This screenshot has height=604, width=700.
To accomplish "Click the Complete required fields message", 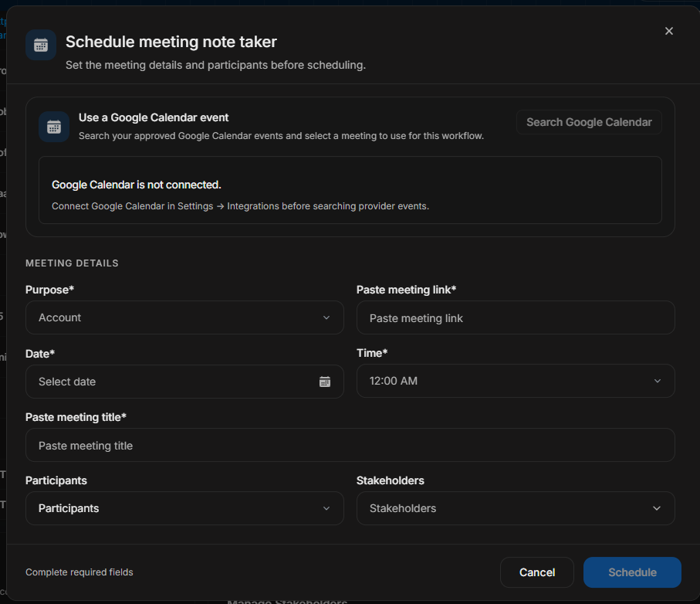I will coord(79,572).
